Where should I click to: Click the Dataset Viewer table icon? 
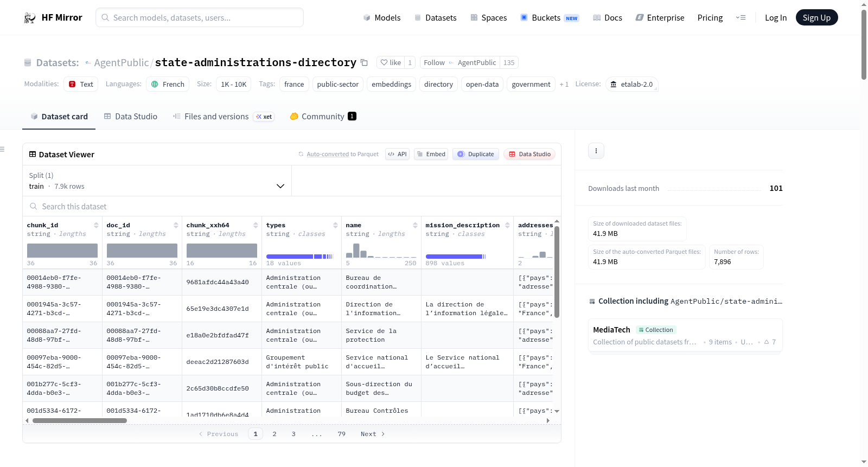coord(33,155)
